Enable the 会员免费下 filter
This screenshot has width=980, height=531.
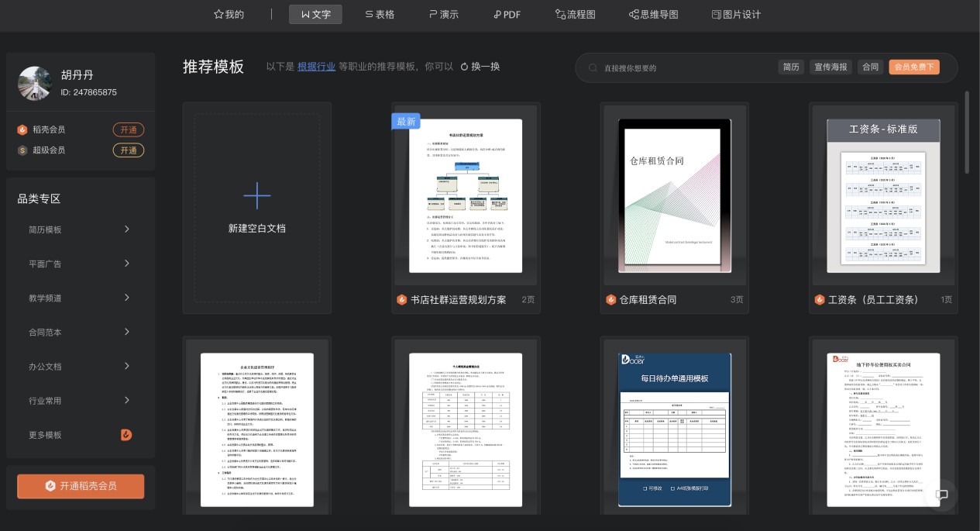click(x=913, y=67)
